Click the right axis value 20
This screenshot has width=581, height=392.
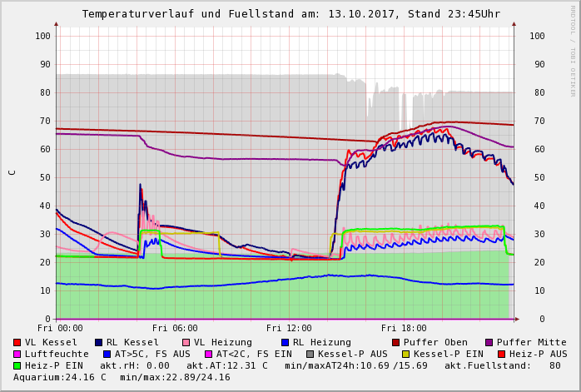[539, 262]
